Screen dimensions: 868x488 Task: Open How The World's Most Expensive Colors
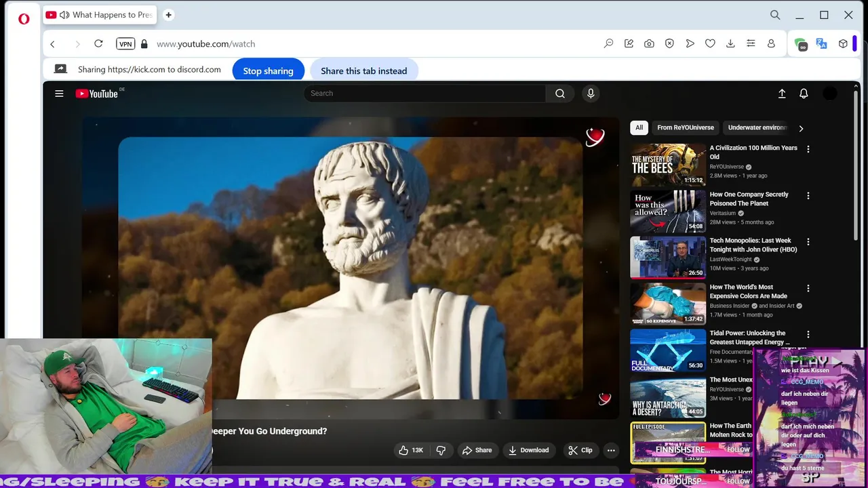coord(749,291)
